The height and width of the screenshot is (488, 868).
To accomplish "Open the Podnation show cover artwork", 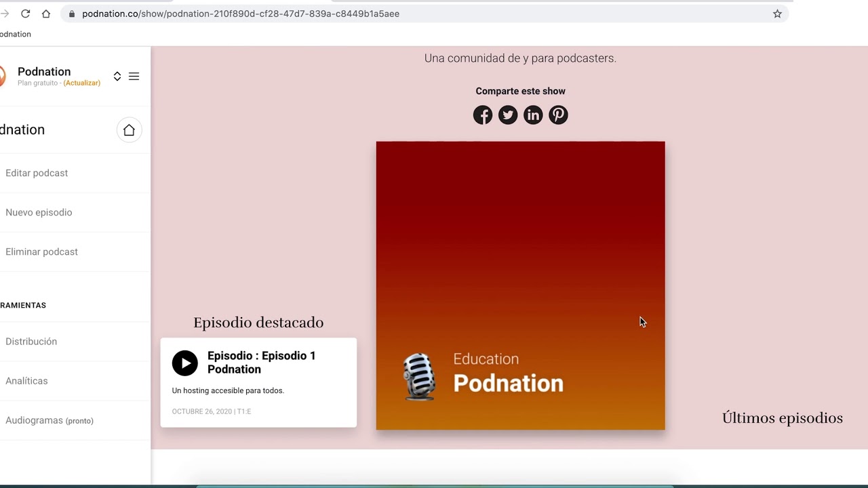I will tap(520, 285).
